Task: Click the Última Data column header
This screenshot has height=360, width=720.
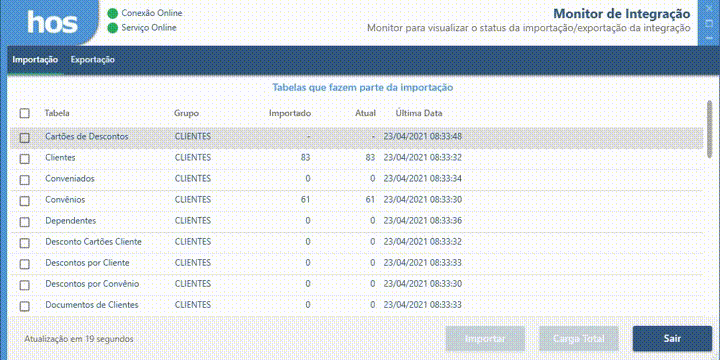Action: 419,113
